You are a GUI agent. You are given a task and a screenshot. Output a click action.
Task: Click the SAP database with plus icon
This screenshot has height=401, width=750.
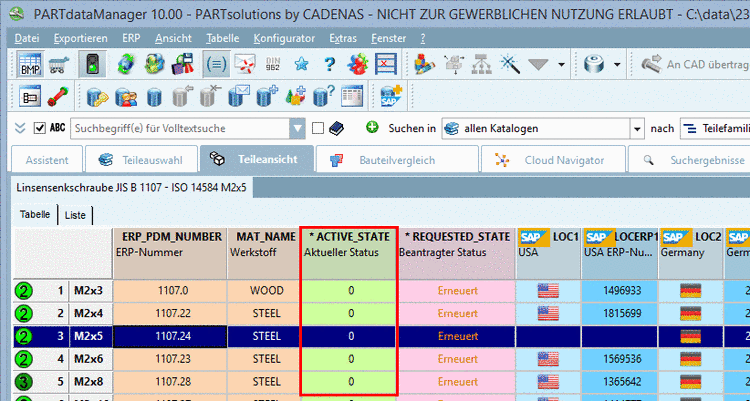(391, 96)
